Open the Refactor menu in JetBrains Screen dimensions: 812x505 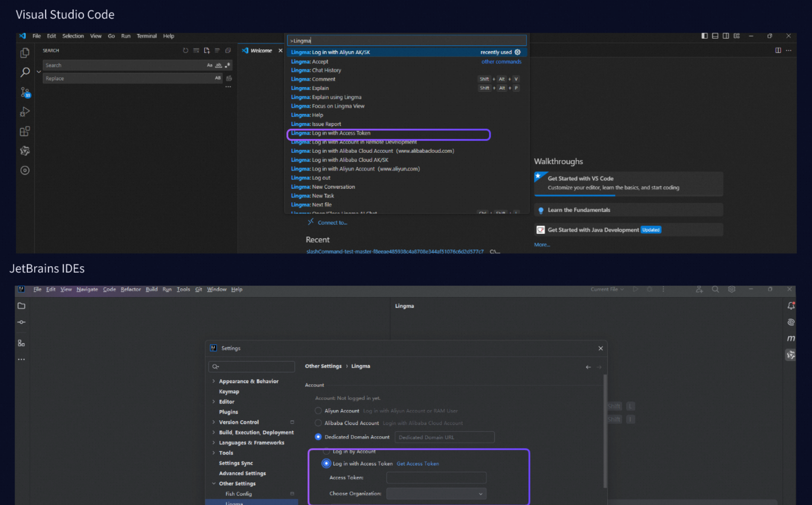pyautogui.click(x=131, y=289)
